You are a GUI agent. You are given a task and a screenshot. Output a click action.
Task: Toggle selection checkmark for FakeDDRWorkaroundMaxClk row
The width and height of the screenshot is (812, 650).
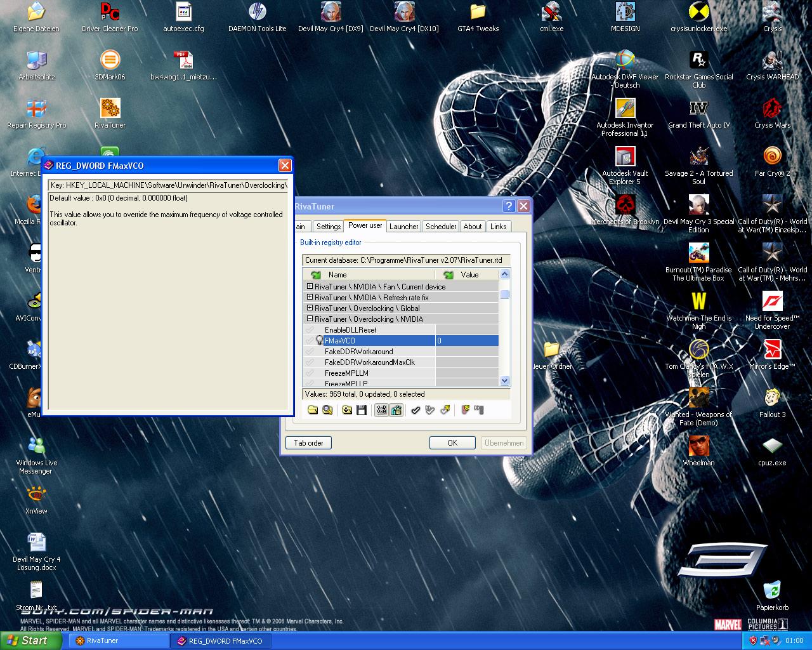[310, 362]
